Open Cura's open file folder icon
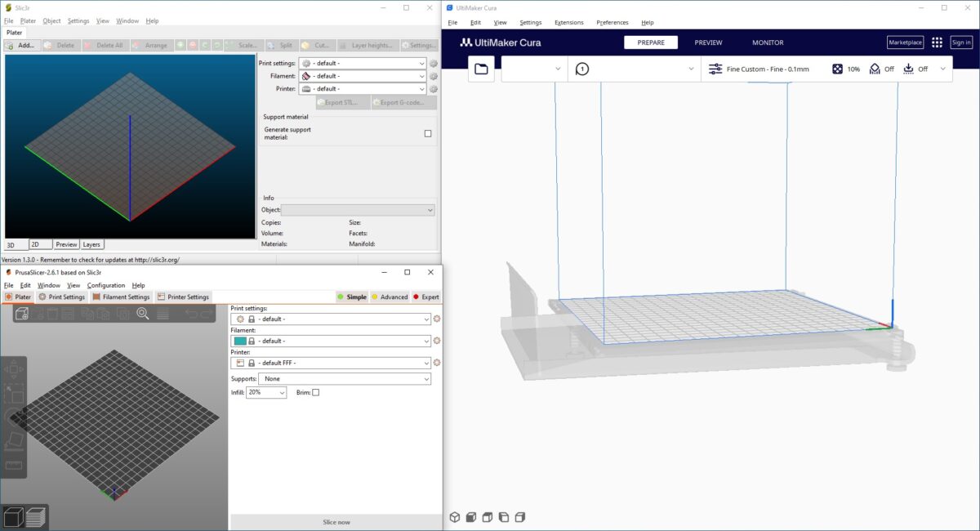Image resolution: width=980 pixels, height=531 pixels. (x=481, y=69)
